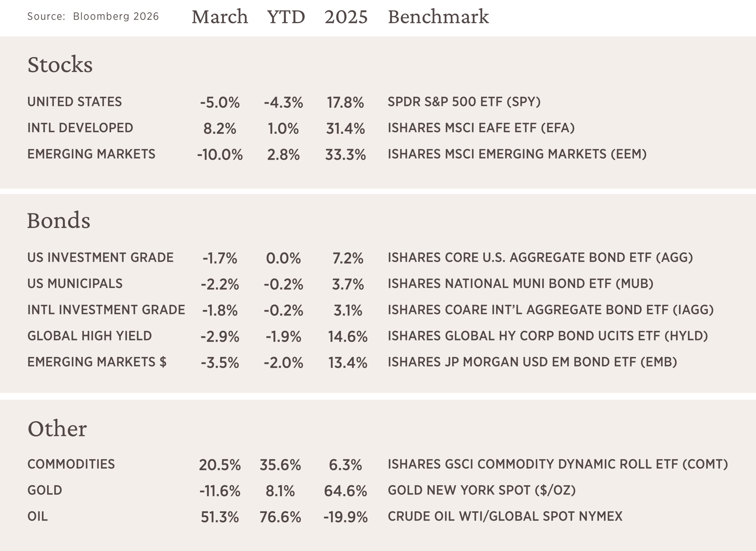Click the COMMODITIES row label
The image size is (756, 551).
pos(71,464)
